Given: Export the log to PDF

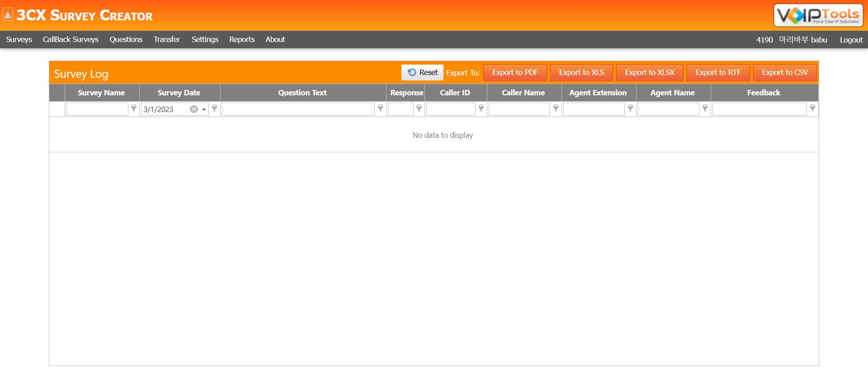Looking at the screenshot, I should (x=515, y=72).
